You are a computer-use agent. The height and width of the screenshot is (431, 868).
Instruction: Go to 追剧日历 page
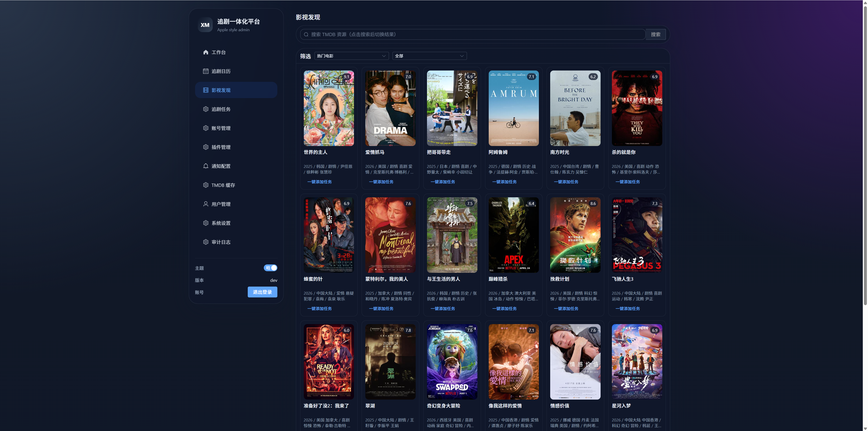point(236,71)
